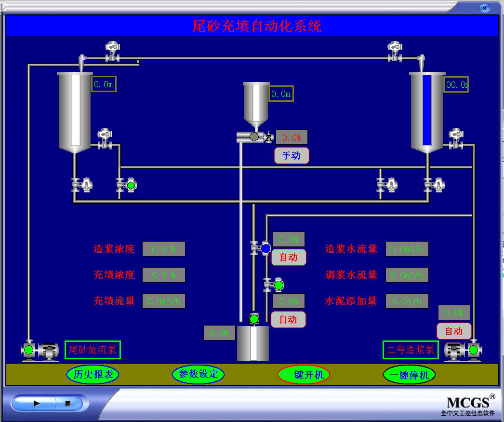Click the valve icon above the right tank

395,52
